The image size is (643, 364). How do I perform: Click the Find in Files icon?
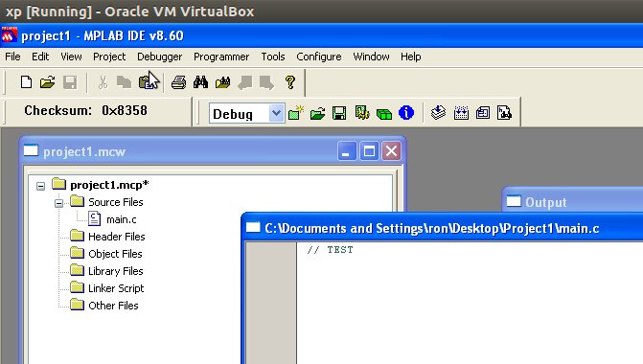[222, 82]
